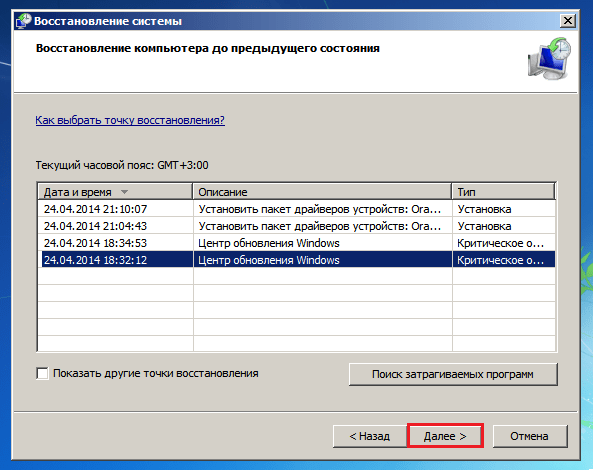Screen dimensions: 593x470
Task: Click the System Restore title bar icon
Action: coord(24,21)
